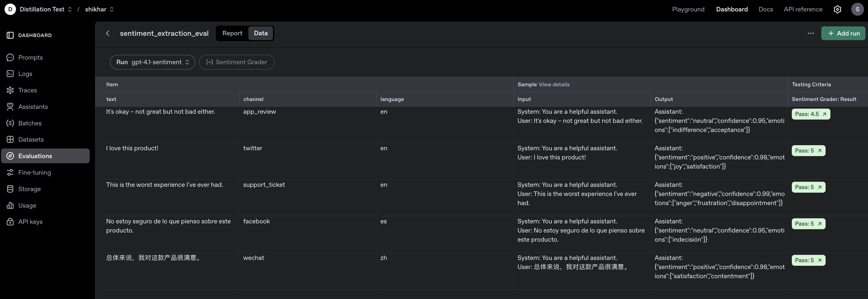Switch to the Report view
This screenshot has height=299, width=868.
(x=232, y=33)
